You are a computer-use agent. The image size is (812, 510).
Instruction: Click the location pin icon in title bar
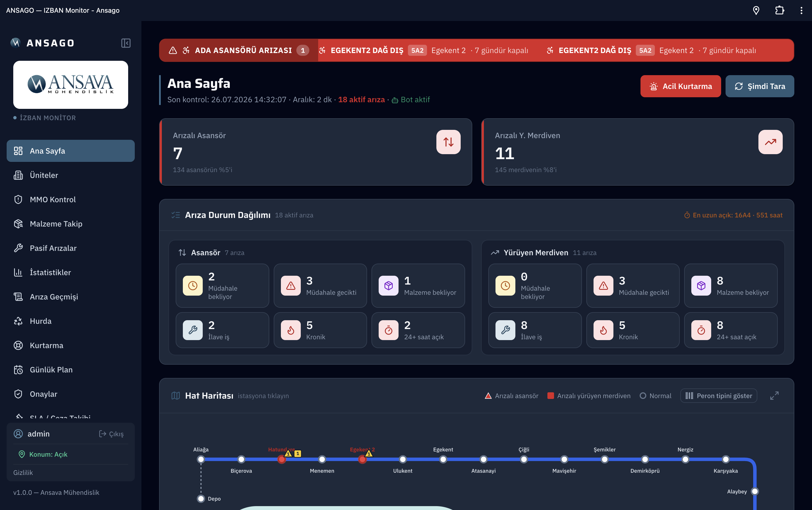[x=756, y=10]
